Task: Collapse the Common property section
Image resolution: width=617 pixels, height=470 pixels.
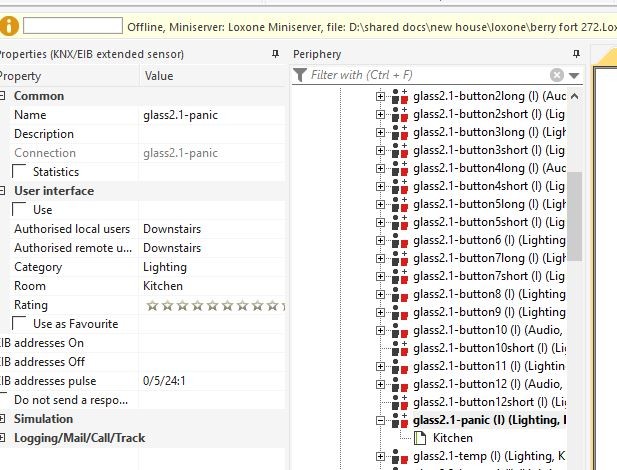Action: [x=3, y=96]
